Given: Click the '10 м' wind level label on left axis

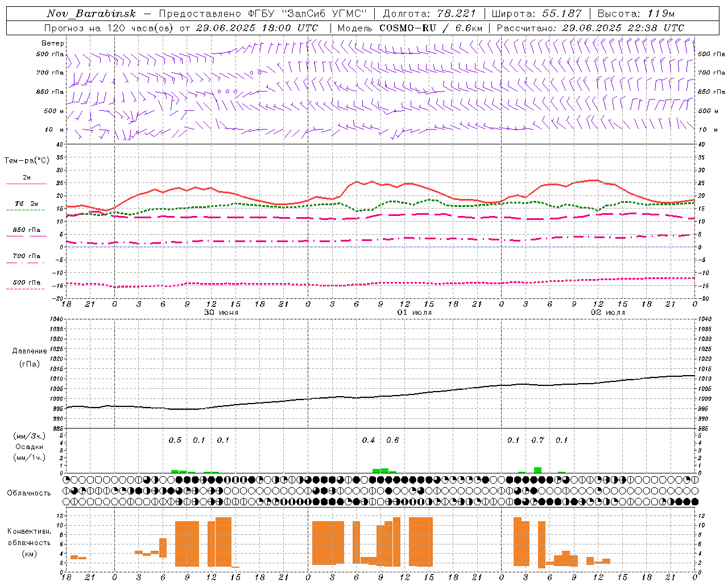Looking at the screenshot, I should tap(55, 130).
